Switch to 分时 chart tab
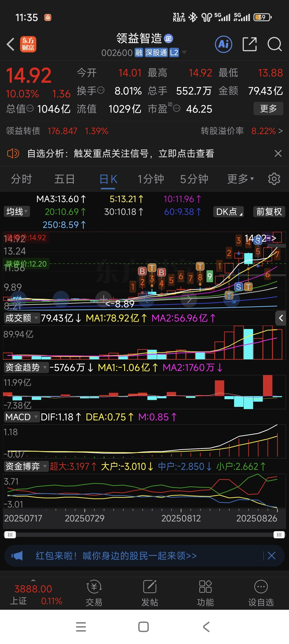 21,179
